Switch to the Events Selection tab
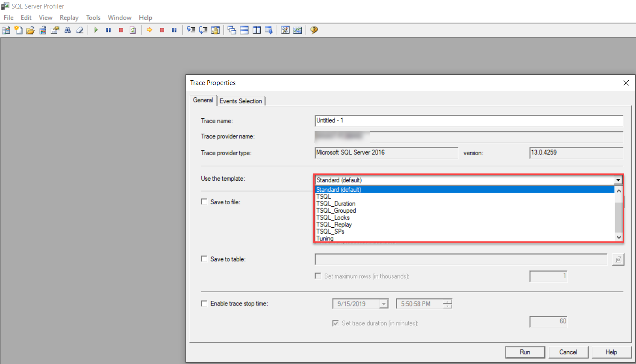 point(241,101)
